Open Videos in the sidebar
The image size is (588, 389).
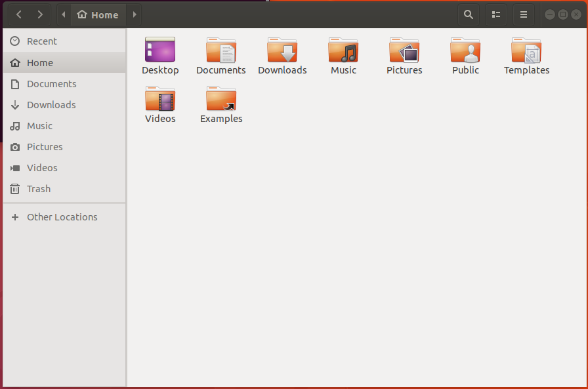(x=64, y=168)
